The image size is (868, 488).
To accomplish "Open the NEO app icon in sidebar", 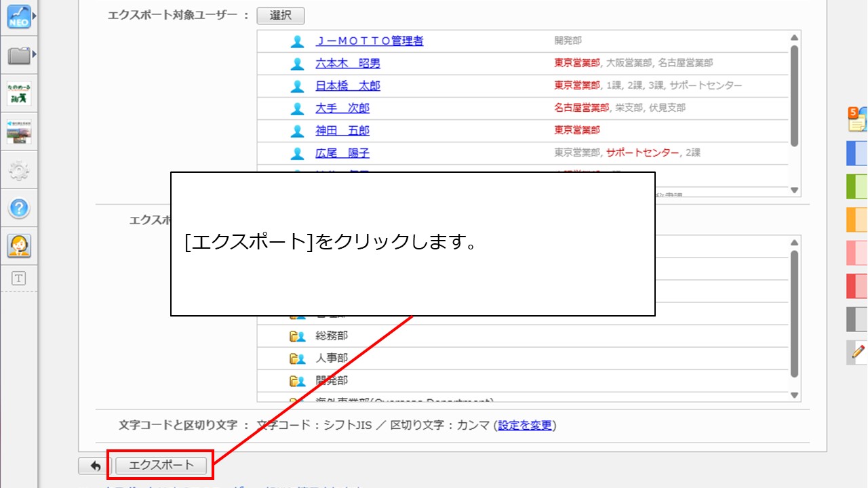I will (19, 17).
